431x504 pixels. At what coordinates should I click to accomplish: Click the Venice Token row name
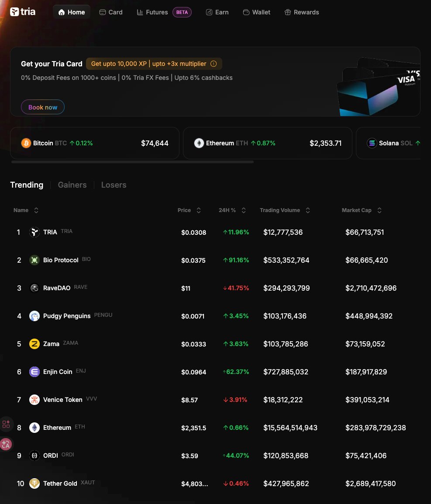coord(63,400)
